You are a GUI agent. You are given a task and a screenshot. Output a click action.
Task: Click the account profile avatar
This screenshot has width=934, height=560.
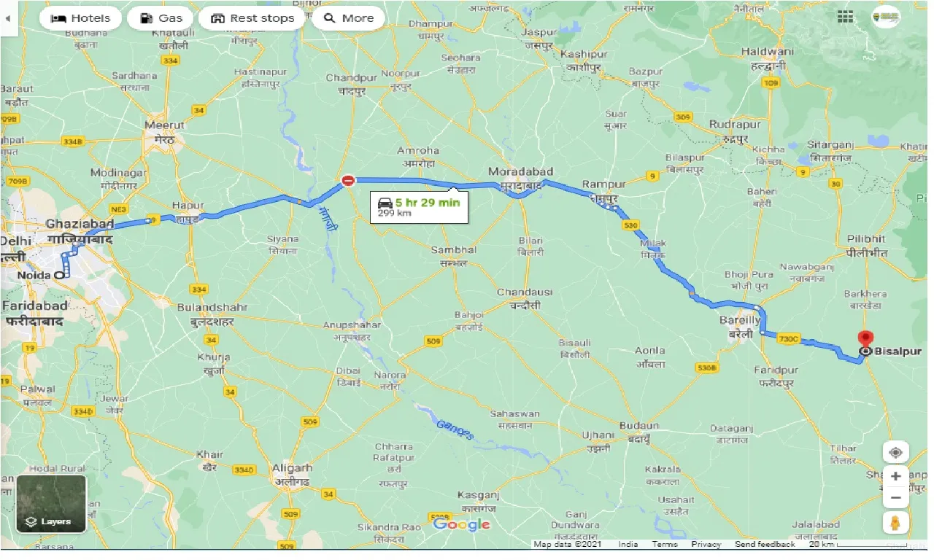pos(885,17)
